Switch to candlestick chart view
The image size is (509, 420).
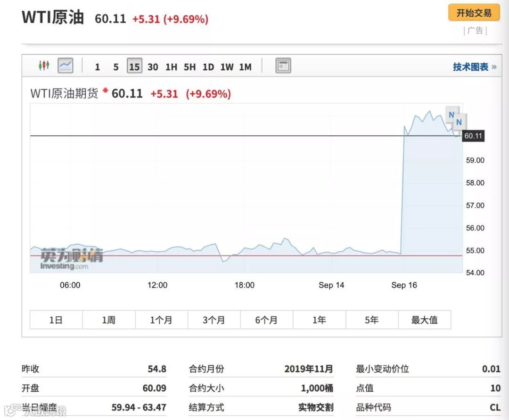point(44,66)
